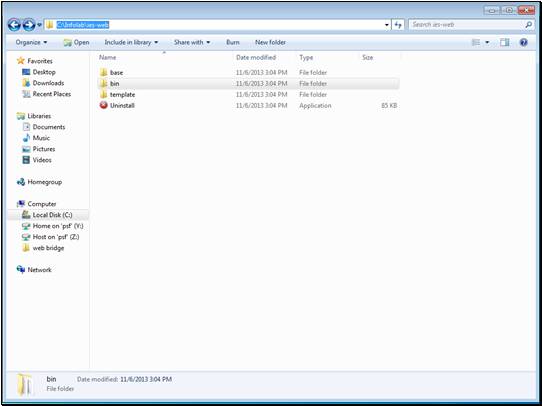Open the Organize menu
Viewport: 542px width, 406px height.
click(x=31, y=43)
